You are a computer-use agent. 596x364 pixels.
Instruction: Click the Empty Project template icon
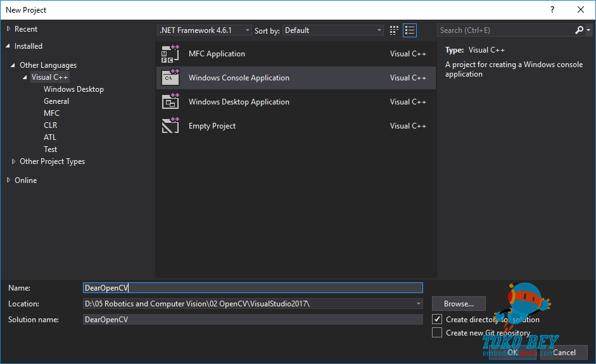pos(170,126)
